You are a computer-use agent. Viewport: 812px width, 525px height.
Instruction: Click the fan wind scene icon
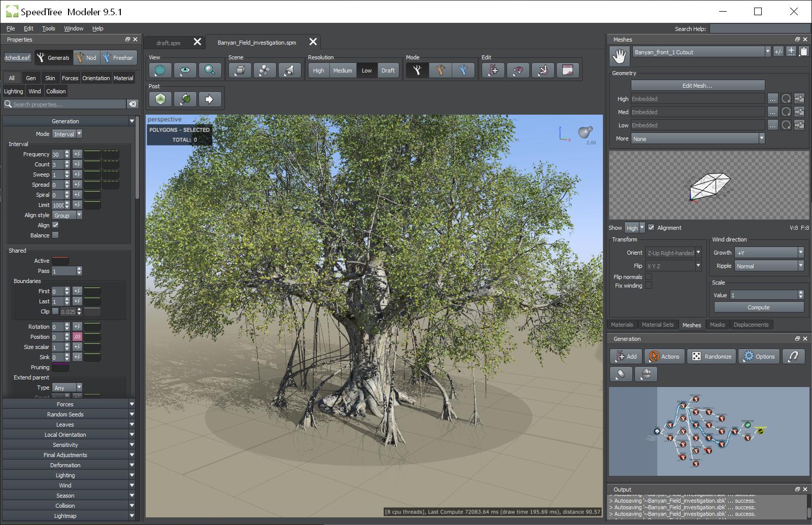pos(264,71)
